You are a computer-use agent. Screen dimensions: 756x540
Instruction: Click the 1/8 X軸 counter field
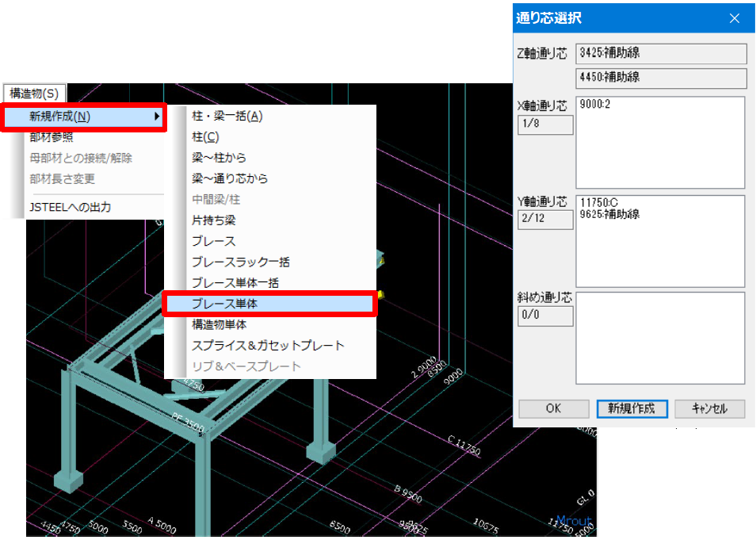[x=545, y=124]
